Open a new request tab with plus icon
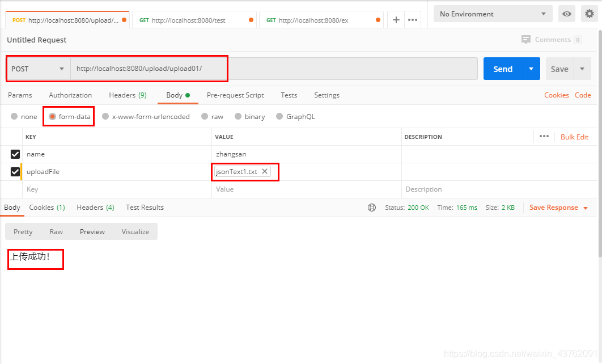The height and width of the screenshot is (364, 602). point(396,20)
